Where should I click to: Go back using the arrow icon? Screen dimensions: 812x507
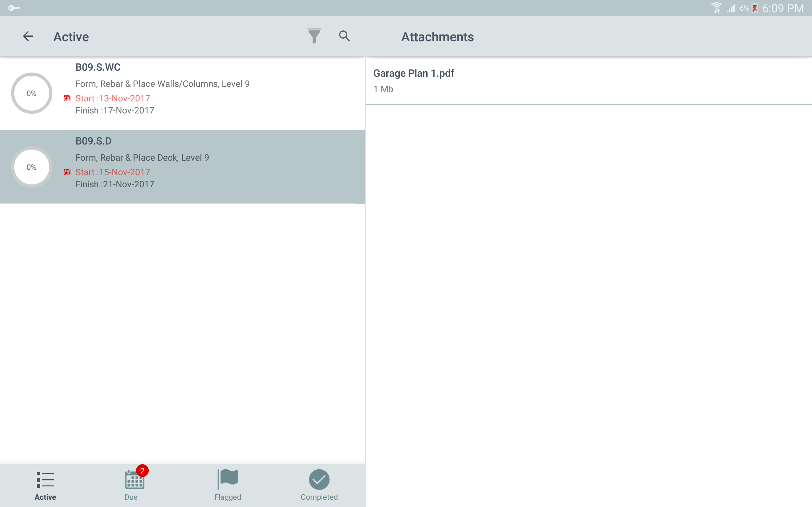(x=28, y=36)
